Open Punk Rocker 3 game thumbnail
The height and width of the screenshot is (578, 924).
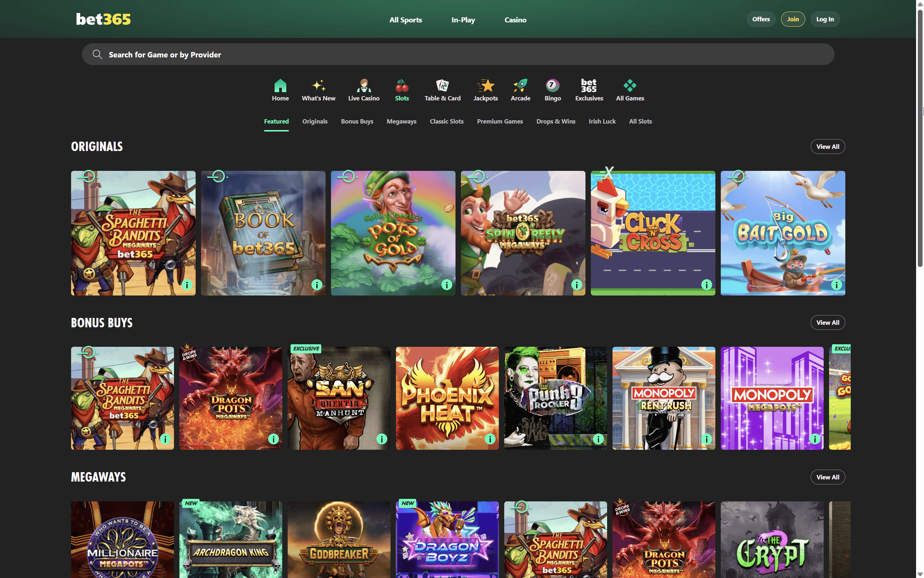pos(555,398)
